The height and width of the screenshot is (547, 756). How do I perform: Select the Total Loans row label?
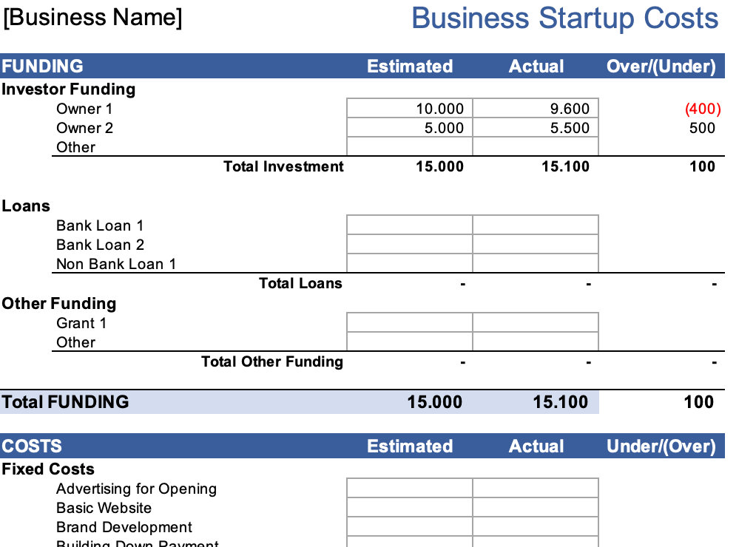coord(300,283)
